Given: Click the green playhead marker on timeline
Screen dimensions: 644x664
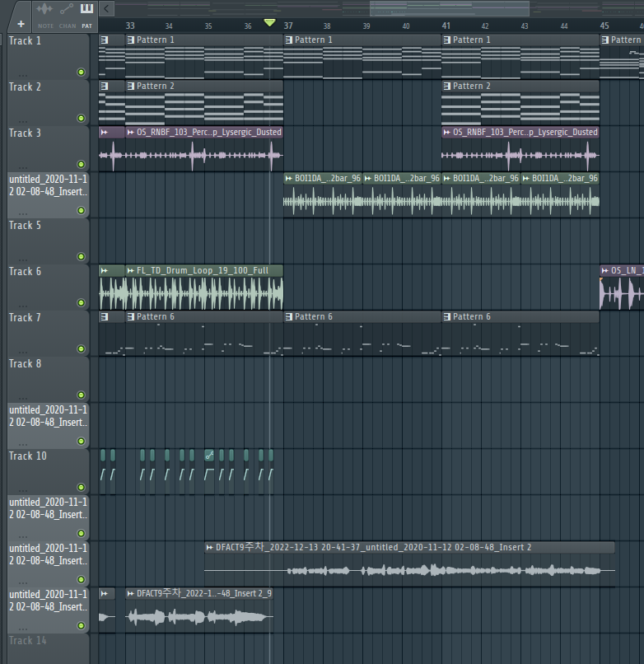Looking at the screenshot, I should [270, 23].
